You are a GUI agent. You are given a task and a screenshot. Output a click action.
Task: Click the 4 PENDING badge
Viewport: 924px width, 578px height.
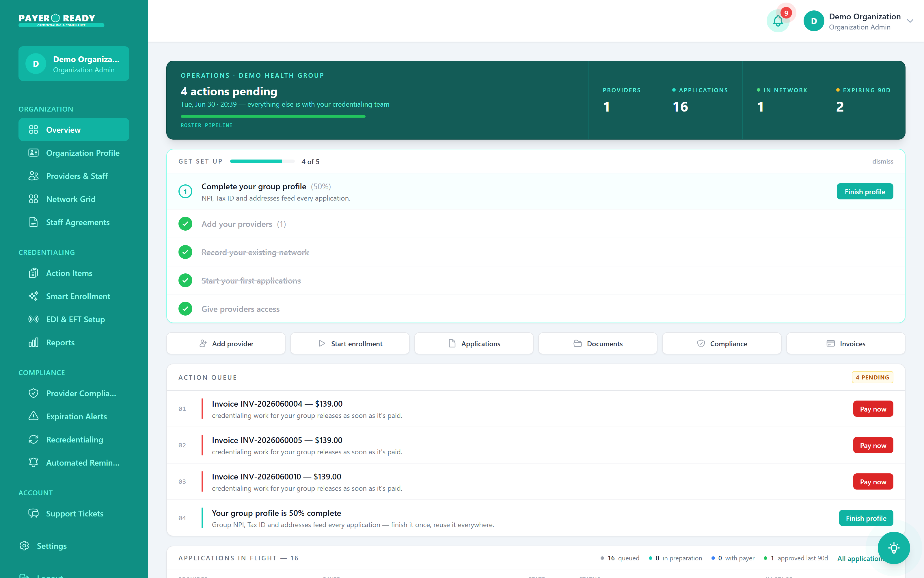(x=872, y=377)
